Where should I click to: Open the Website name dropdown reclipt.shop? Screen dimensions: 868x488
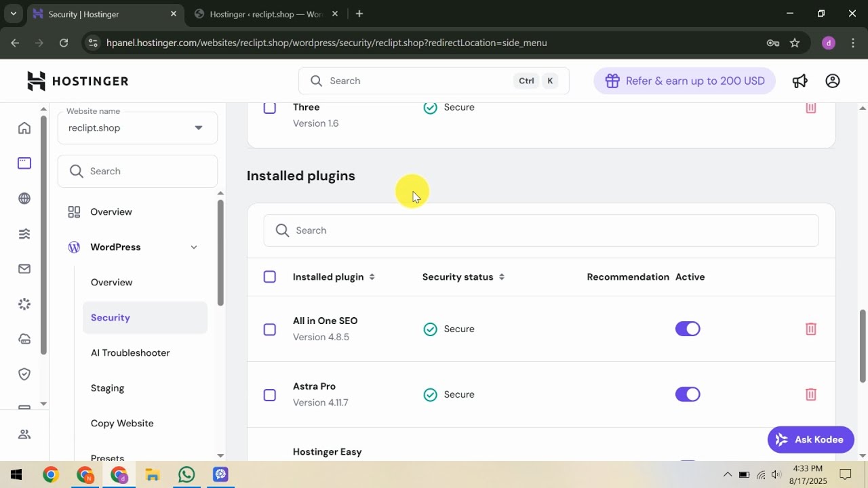coord(138,127)
